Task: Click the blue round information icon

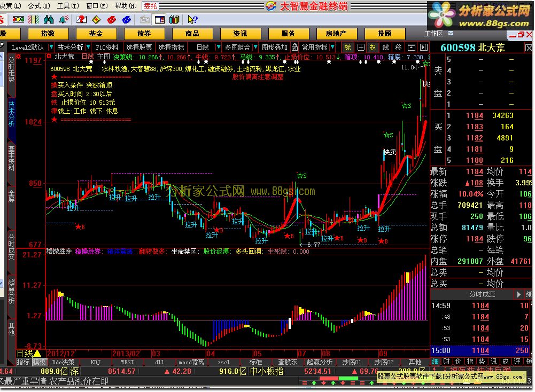Action: pyautogui.click(x=126, y=19)
